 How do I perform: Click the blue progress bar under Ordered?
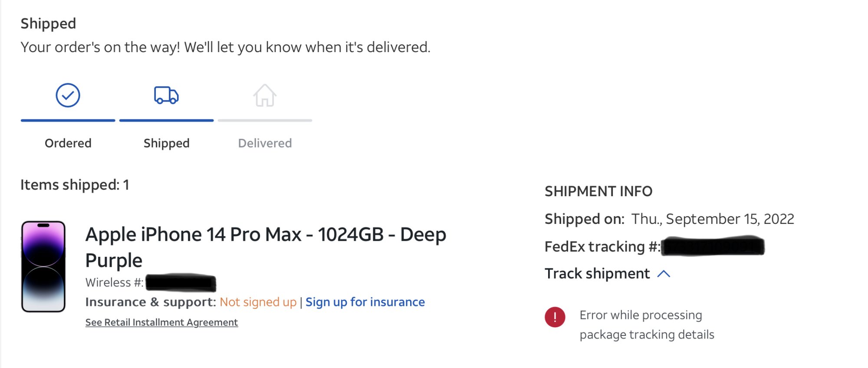pyautogui.click(x=68, y=120)
